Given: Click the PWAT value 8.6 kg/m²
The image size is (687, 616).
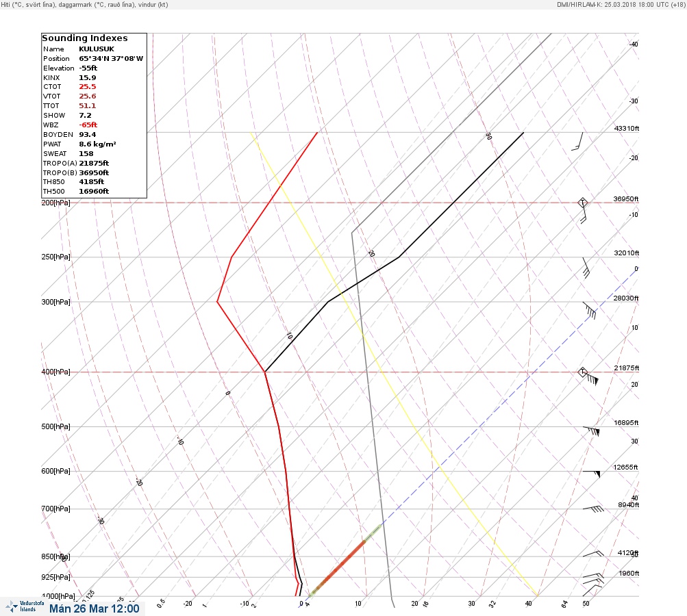Looking at the screenshot, I should pos(97,144).
